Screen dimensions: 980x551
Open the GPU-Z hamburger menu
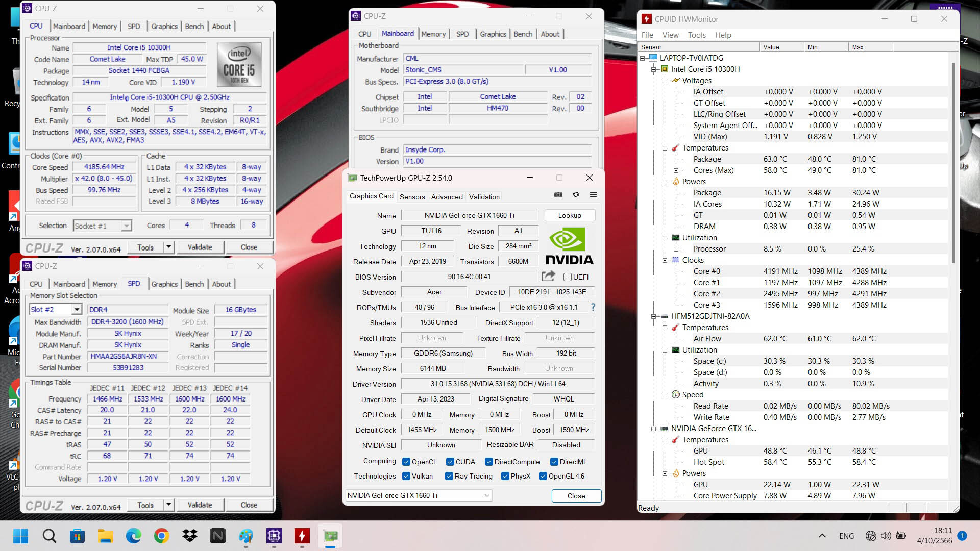pyautogui.click(x=593, y=194)
